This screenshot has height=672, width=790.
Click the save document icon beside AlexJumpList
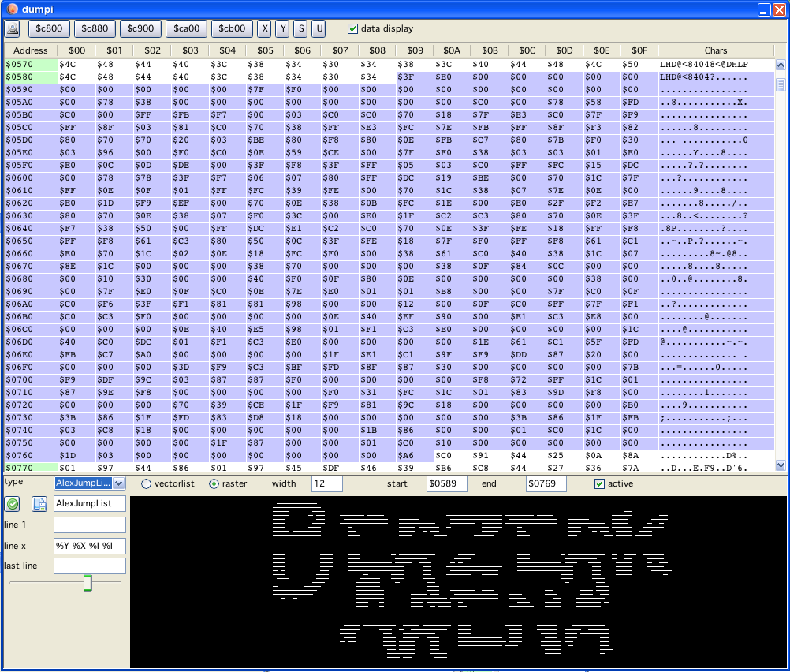coord(39,504)
